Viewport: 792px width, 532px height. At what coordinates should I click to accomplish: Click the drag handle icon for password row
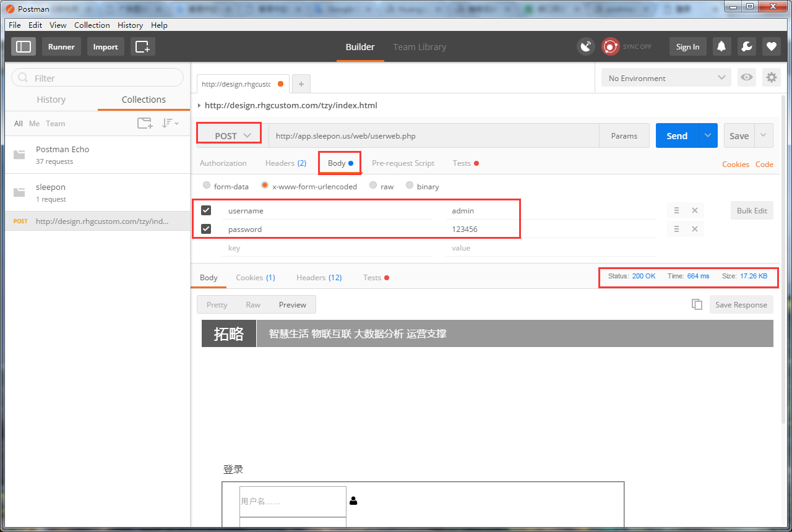coord(676,229)
